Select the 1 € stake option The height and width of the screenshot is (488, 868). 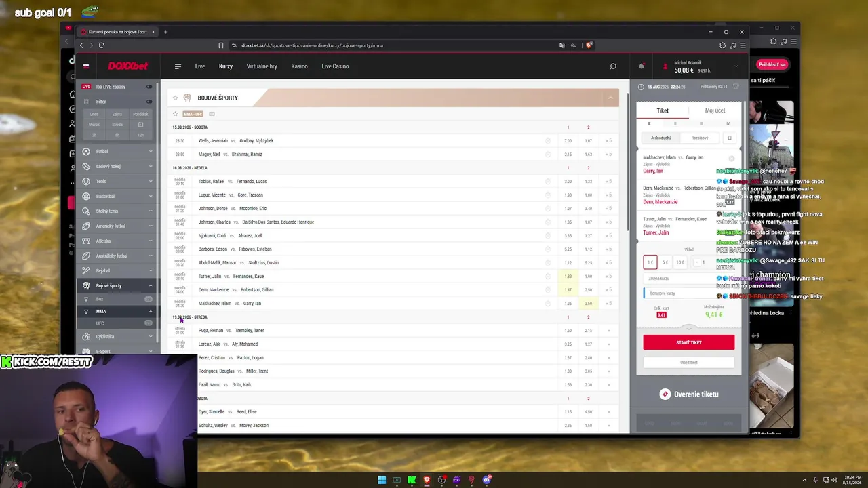tap(650, 262)
